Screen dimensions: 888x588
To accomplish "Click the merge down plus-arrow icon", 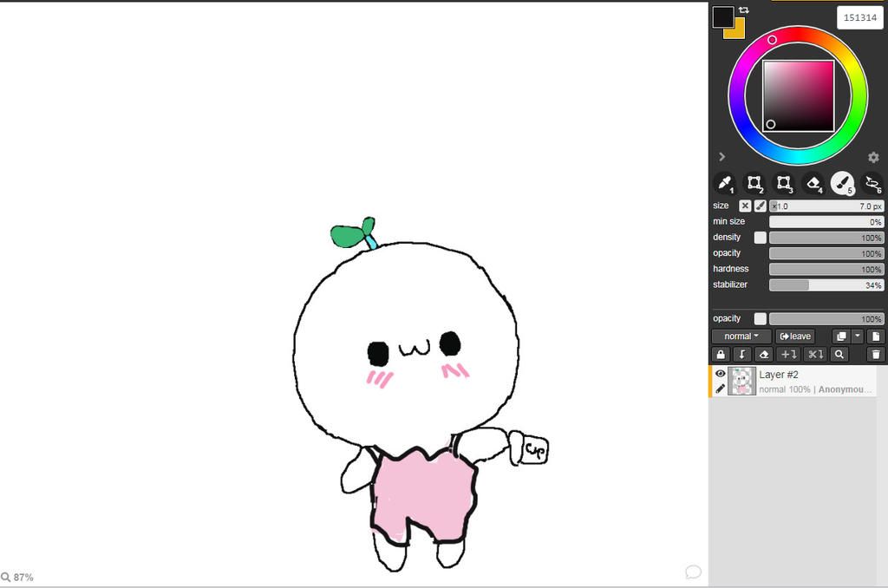I will click(x=789, y=355).
